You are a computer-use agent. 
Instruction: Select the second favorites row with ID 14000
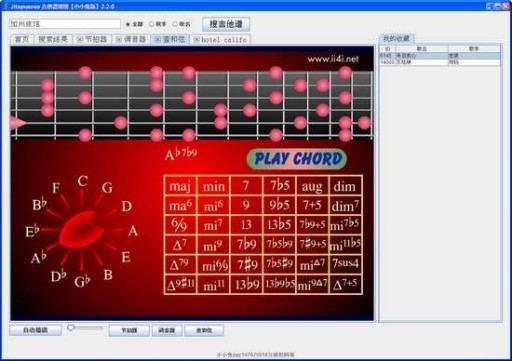tap(440, 62)
